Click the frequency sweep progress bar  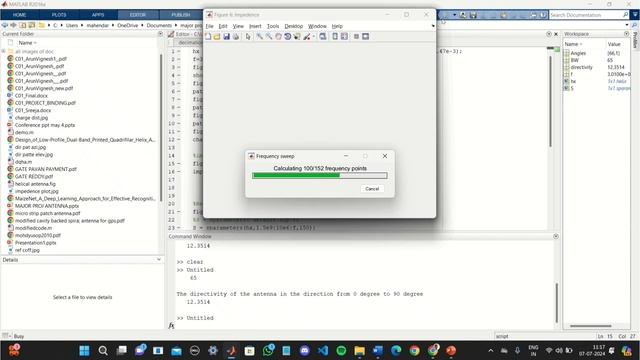tap(320, 176)
